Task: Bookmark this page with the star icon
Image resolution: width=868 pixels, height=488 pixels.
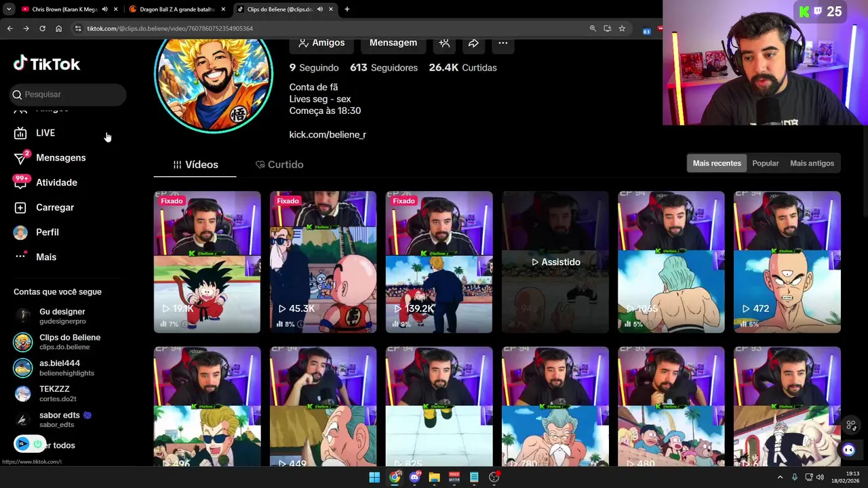Action: tap(622, 28)
